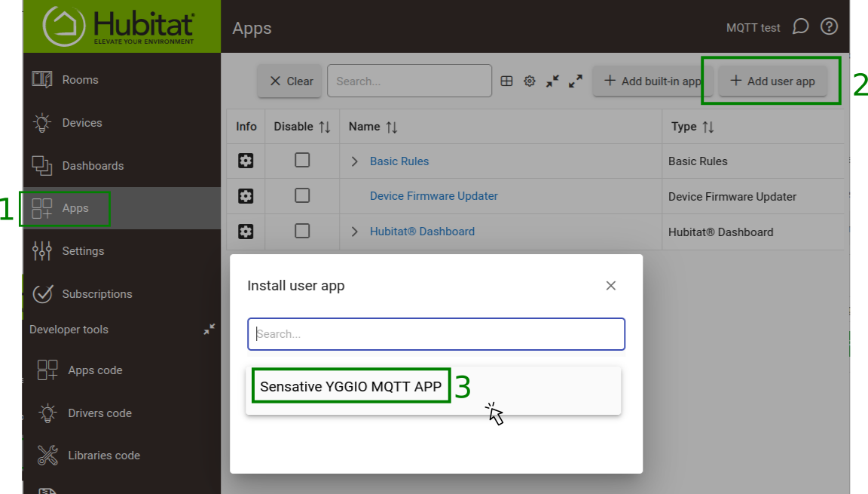Sort by the Disable column arrows
The width and height of the screenshot is (868, 494).
click(x=325, y=127)
